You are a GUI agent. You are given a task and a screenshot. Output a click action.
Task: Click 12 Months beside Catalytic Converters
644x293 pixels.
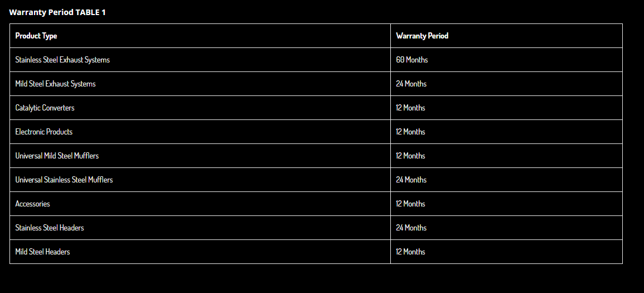pyautogui.click(x=411, y=108)
